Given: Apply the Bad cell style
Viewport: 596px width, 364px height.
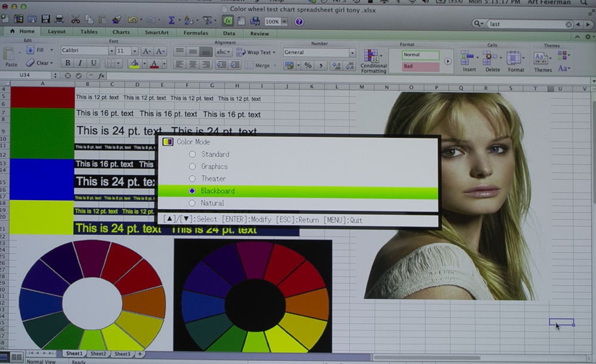Looking at the screenshot, I should [x=420, y=67].
